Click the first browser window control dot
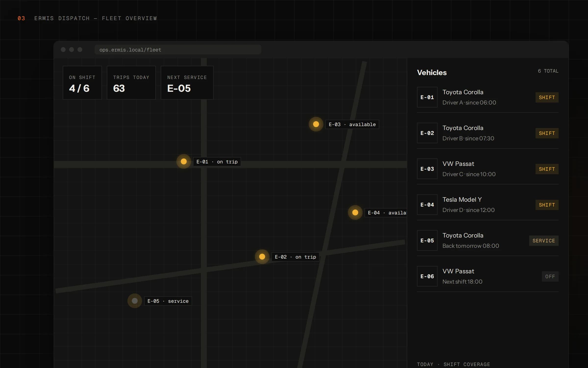This screenshot has width=588, height=368. (63, 50)
